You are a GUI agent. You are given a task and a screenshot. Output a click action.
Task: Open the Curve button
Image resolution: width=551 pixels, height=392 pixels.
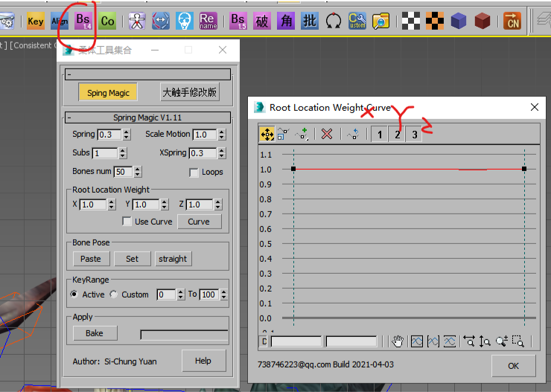pyautogui.click(x=200, y=222)
